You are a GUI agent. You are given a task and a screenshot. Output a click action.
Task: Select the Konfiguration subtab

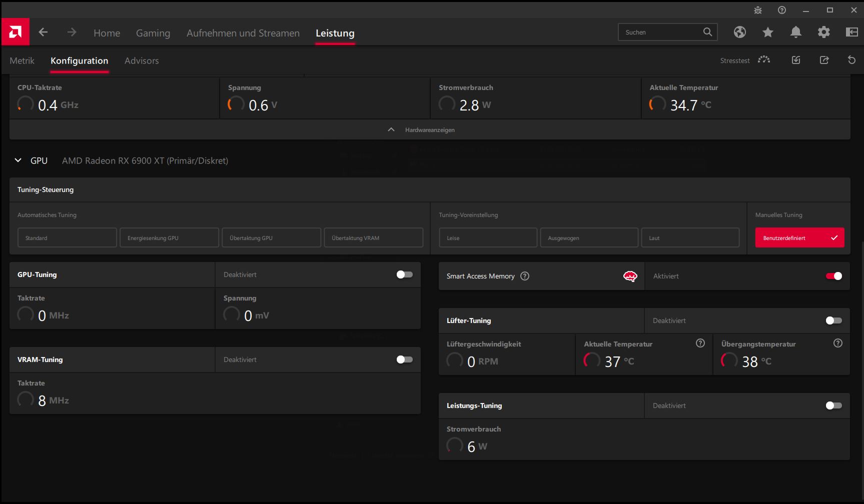coord(80,60)
